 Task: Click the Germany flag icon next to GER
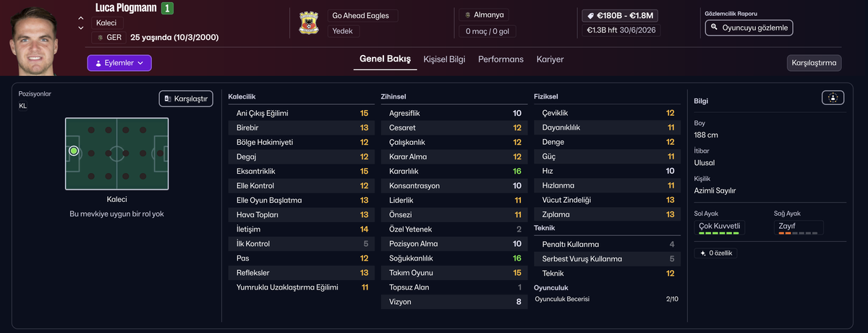pyautogui.click(x=100, y=37)
